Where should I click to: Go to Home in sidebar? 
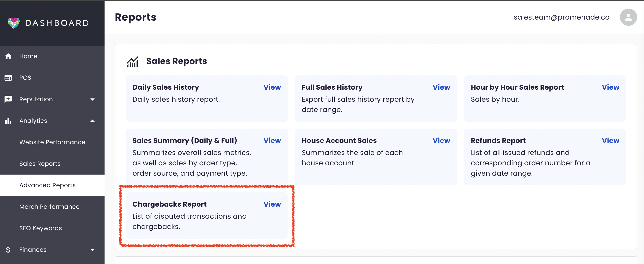(52, 56)
